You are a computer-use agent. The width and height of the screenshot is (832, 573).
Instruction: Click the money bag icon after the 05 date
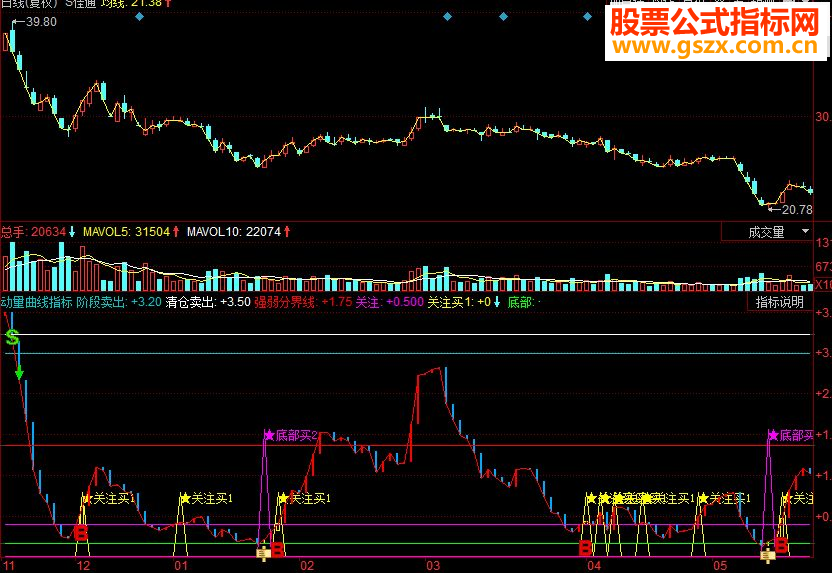(x=767, y=555)
